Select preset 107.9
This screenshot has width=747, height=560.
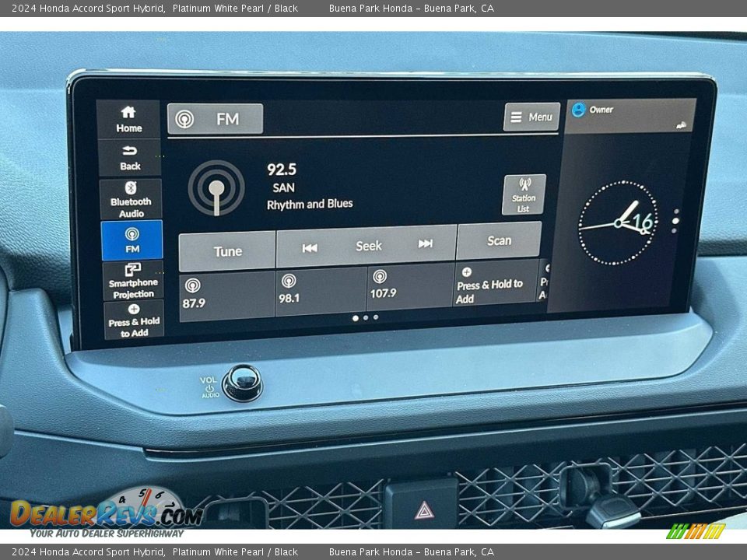(410, 287)
